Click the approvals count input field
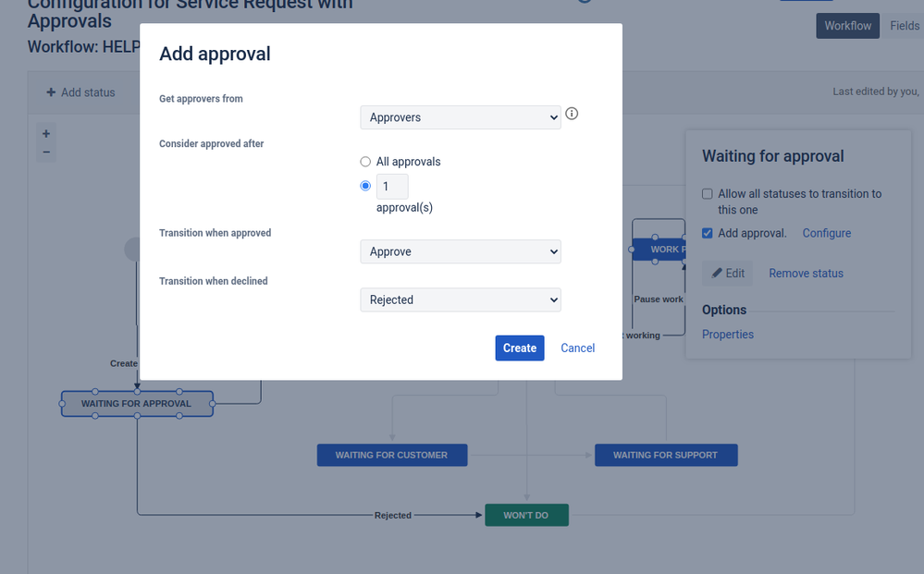 [392, 187]
